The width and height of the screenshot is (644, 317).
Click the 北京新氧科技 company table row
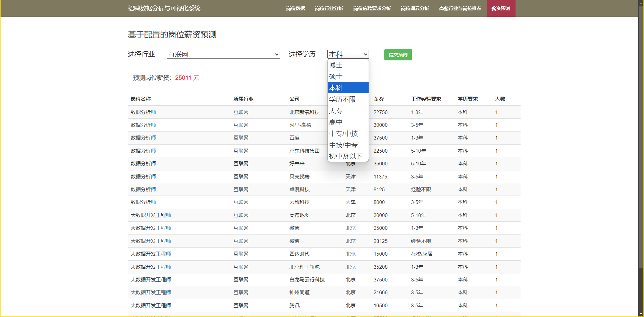click(x=304, y=112)
